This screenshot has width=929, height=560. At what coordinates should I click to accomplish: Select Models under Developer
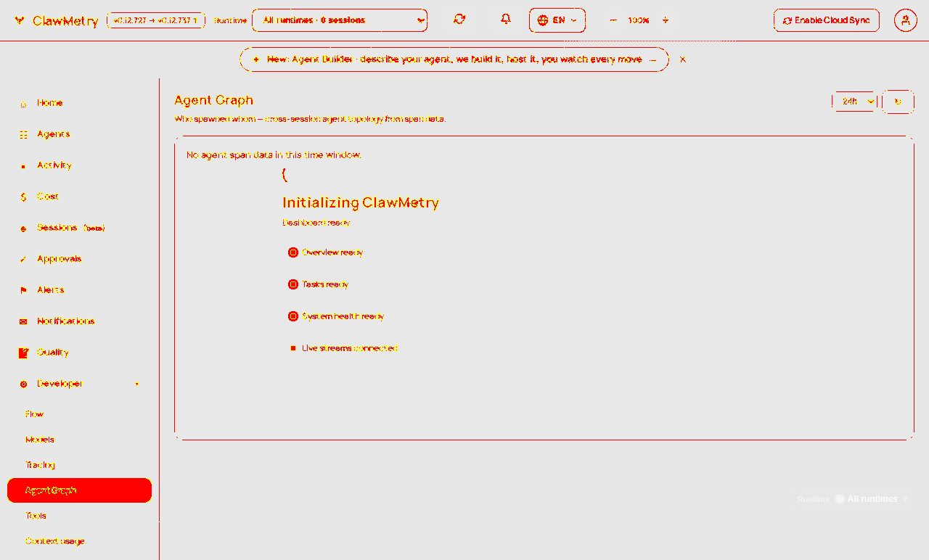79,440
